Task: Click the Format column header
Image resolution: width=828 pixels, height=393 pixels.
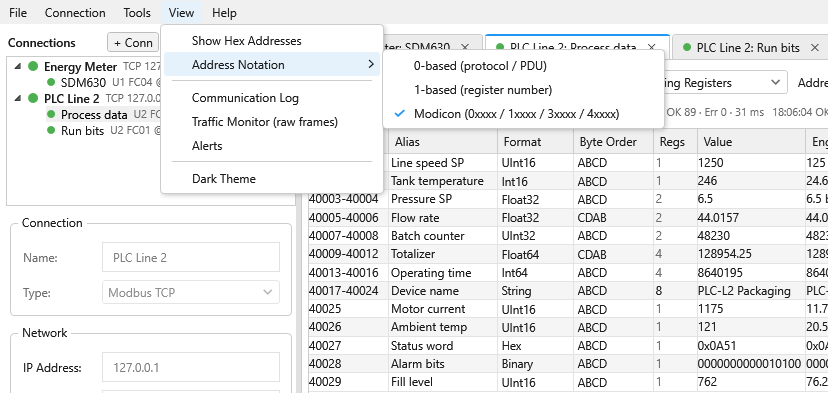Action: (x=535, y=142)
